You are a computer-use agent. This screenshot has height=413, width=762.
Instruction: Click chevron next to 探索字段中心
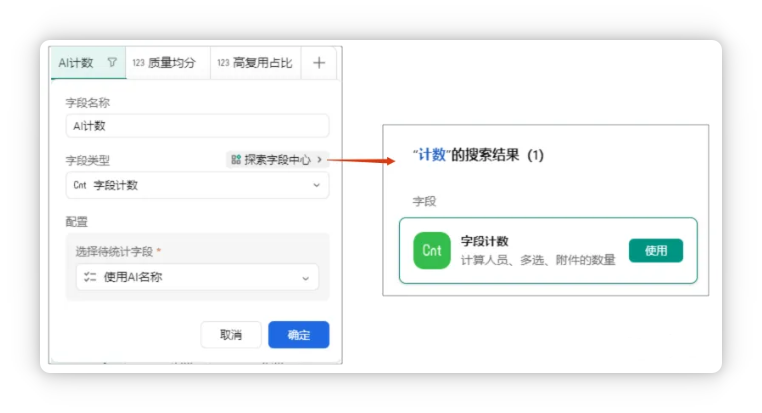(319, 159)
